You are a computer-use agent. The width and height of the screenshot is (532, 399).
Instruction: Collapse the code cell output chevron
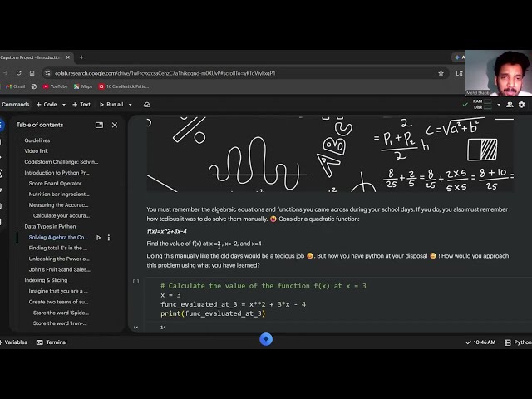(135, 328)
